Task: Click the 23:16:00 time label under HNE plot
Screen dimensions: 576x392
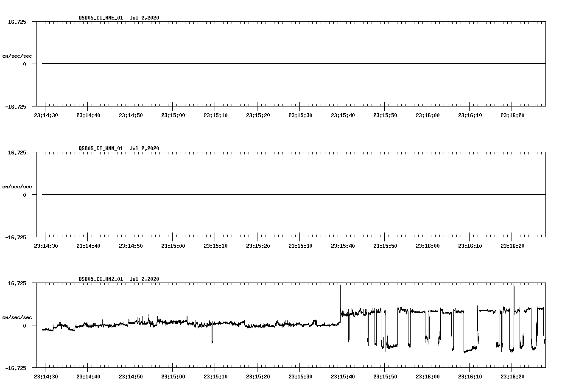Action: [428, 115]
